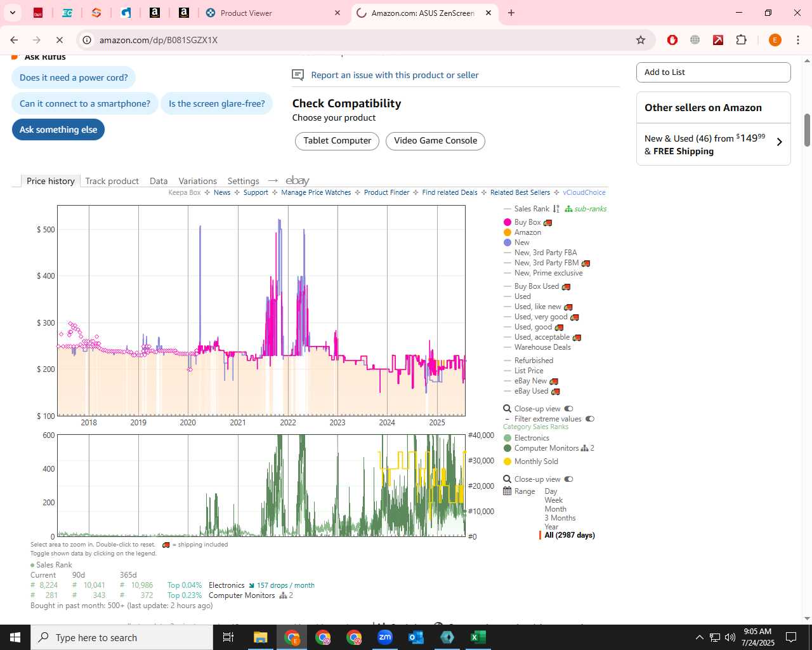Open the Variations tab

(197, 181)
